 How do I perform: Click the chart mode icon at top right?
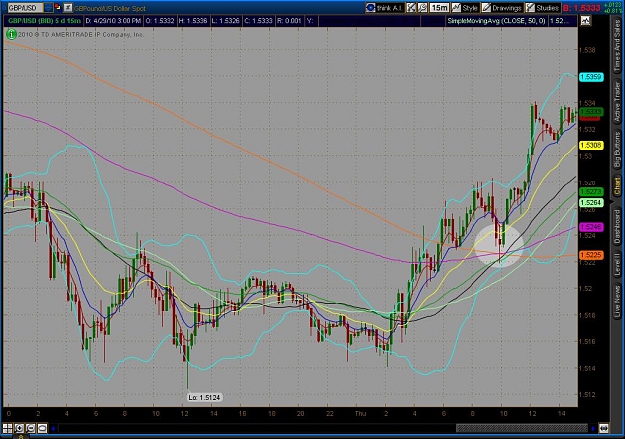tap(585, 20)
